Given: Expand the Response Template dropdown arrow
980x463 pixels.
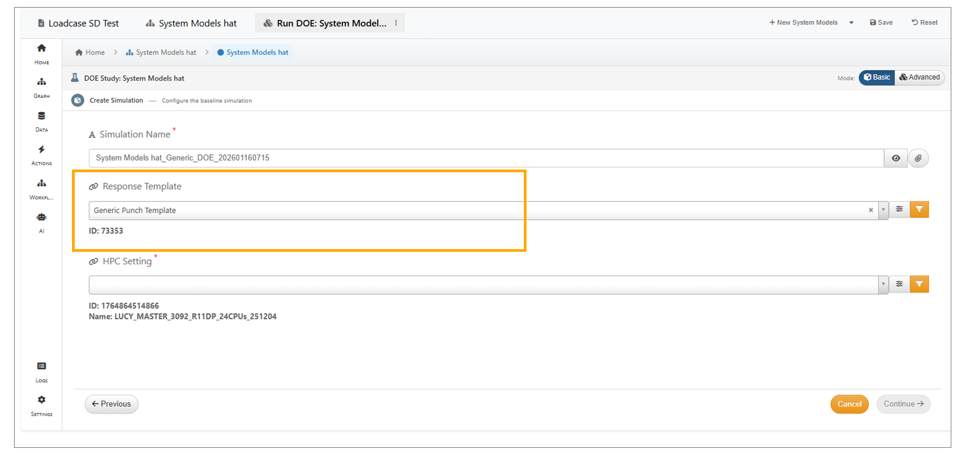Looking at the screenshot, I should [x=883, y=210].
